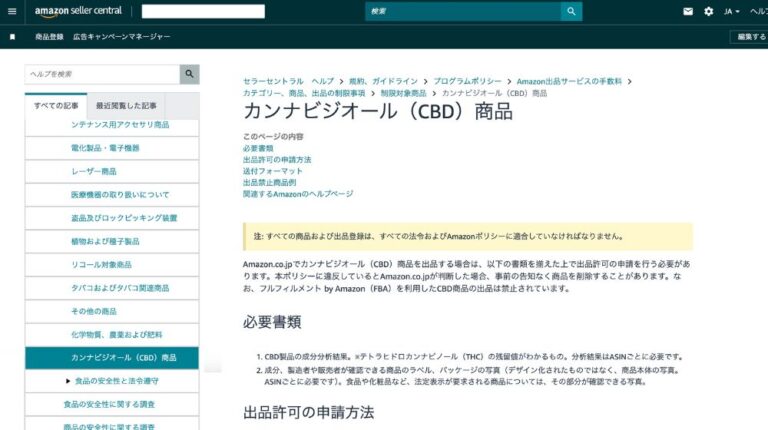Click the top search magnifier button
This screenshot has height=430, width=768.
click(x=571, y=11)
